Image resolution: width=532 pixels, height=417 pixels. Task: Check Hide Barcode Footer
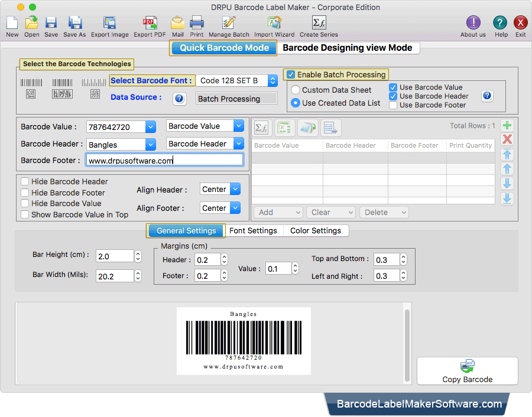point(25,193)
